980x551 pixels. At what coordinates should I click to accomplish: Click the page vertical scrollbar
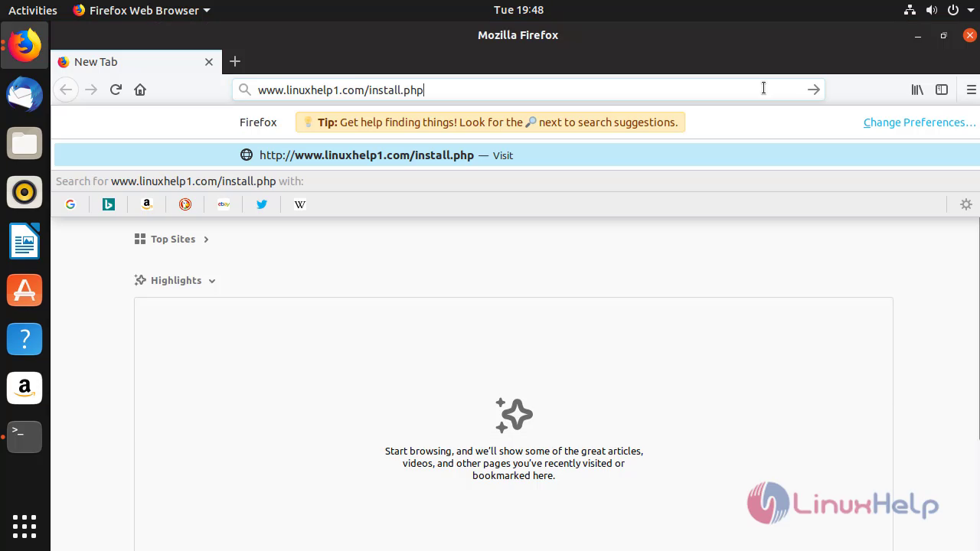[x=978, y=328]
